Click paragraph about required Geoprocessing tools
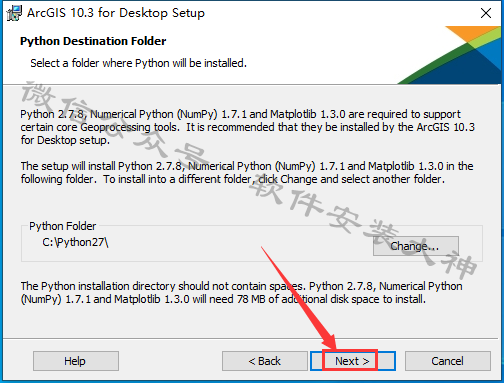The width and height of the screenshot is (504, 383). point(247,127)
